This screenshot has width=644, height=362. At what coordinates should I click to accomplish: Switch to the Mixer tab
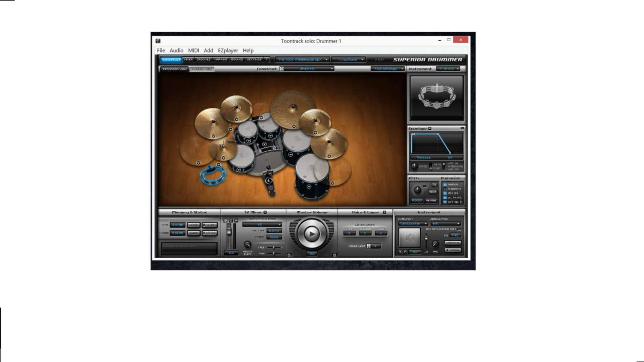click(x=188, y=60)
